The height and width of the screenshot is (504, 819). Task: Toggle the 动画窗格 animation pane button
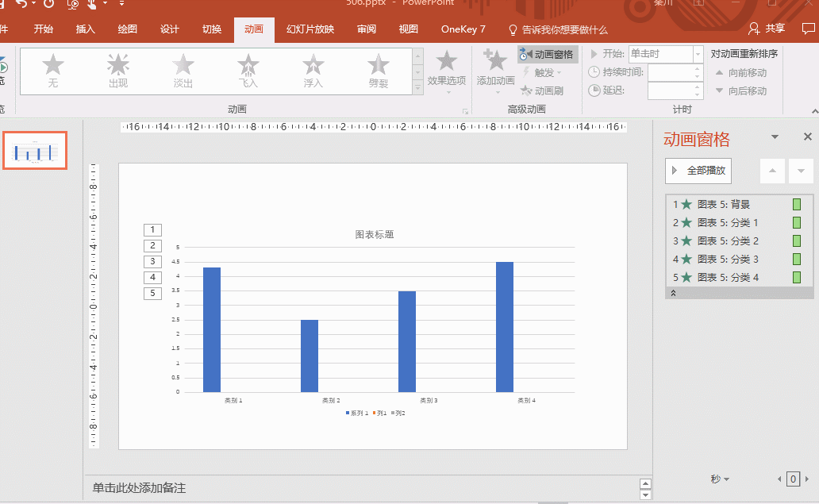tap(548, 55)
